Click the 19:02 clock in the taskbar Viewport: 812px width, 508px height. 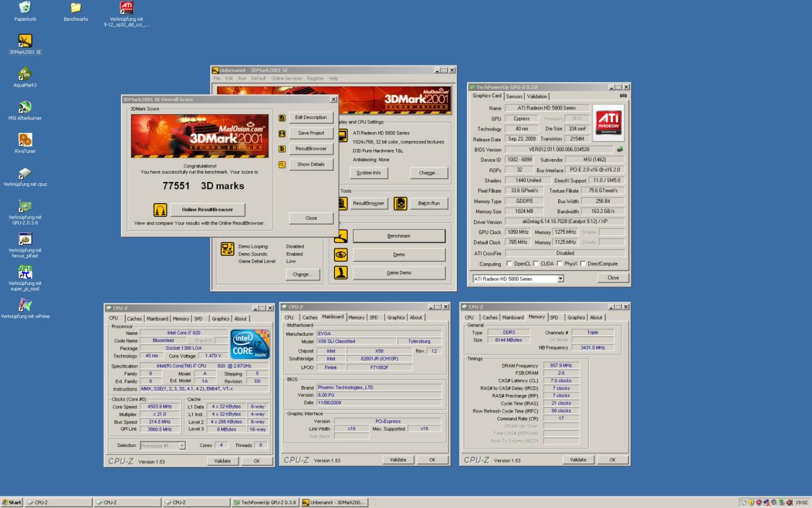click(x=802, y=502)
